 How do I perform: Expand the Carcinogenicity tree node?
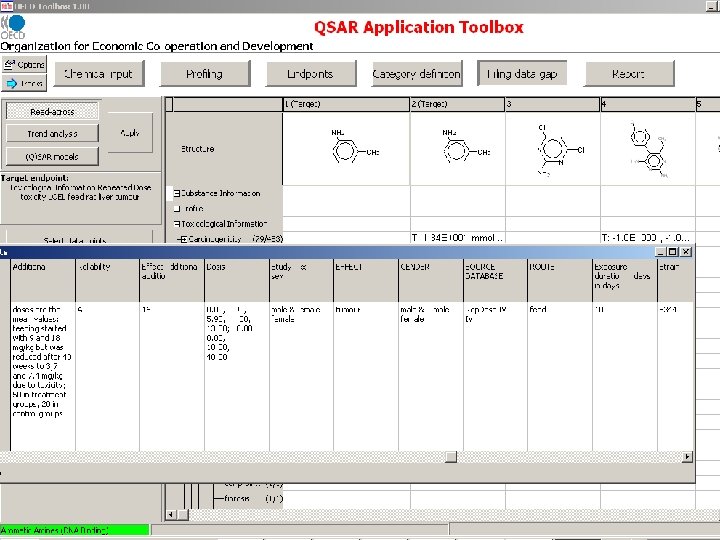point(182,239)
